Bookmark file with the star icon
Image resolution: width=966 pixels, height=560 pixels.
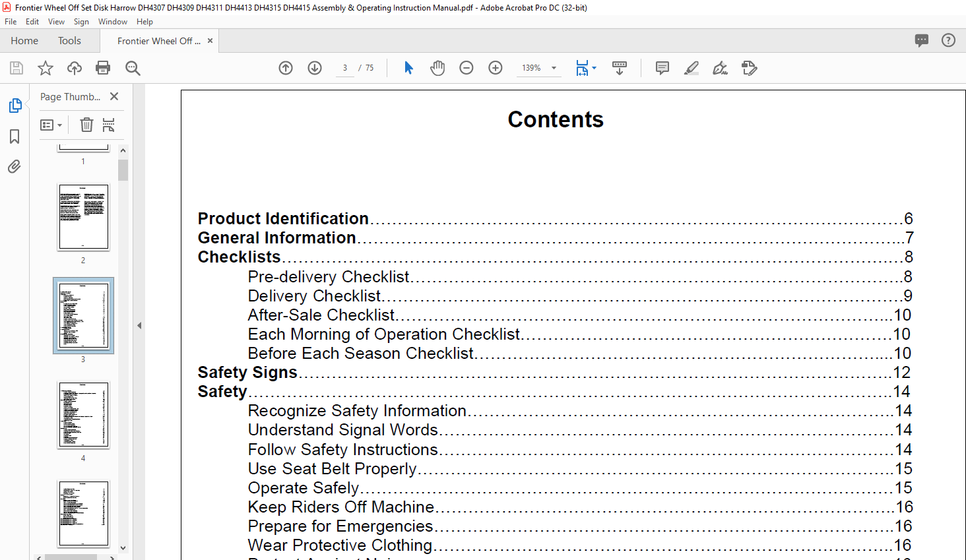tap(46, 68)
